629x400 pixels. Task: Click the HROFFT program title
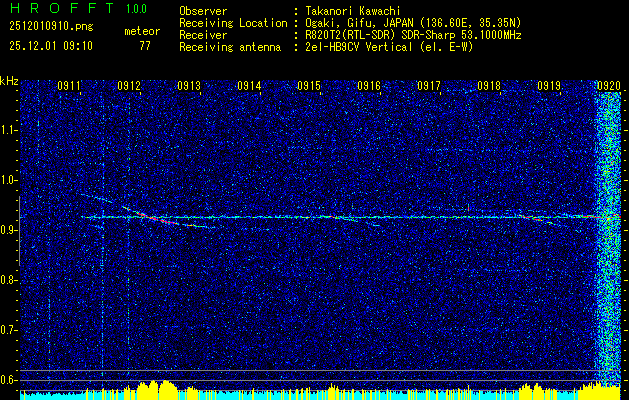coord(63,8)
